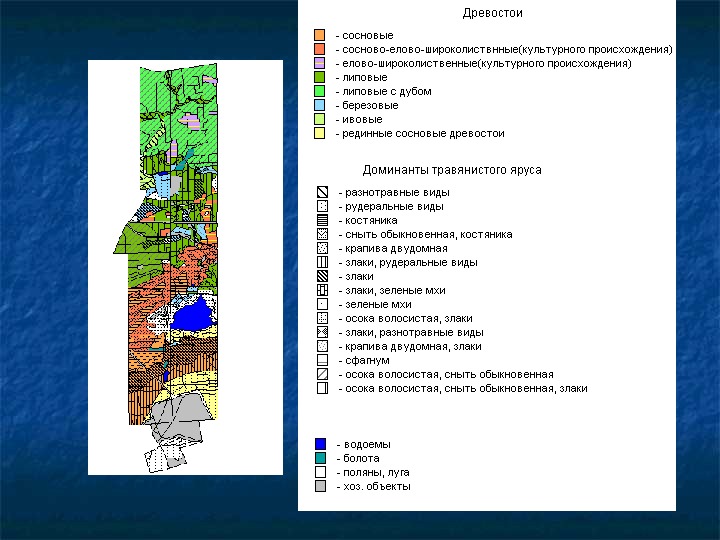
Task: Select the осока волосистая, злаки pattern icon
Action: [322, 318]
